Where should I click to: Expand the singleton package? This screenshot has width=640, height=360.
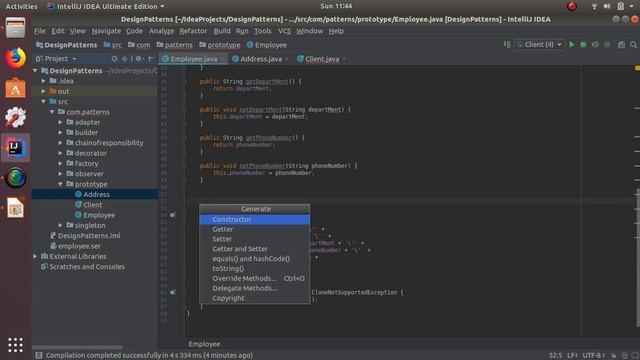pyautogui.click(x=60, y=225)
